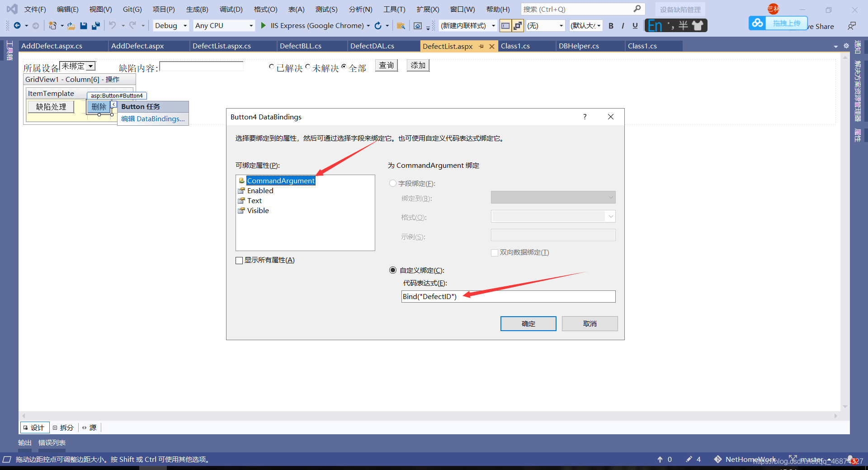Select the 自定义绑定 radio option
The image size is (868, 470).
[393, 270]
